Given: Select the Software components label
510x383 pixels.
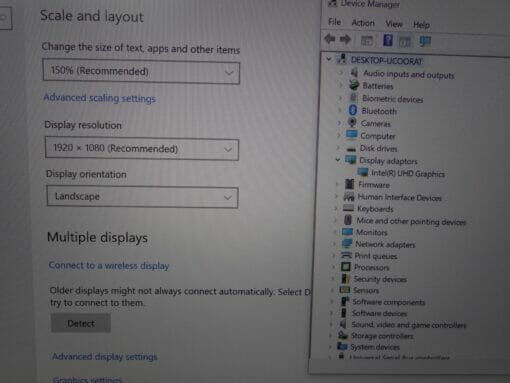Looking at the screenshot, I should 389,302.
